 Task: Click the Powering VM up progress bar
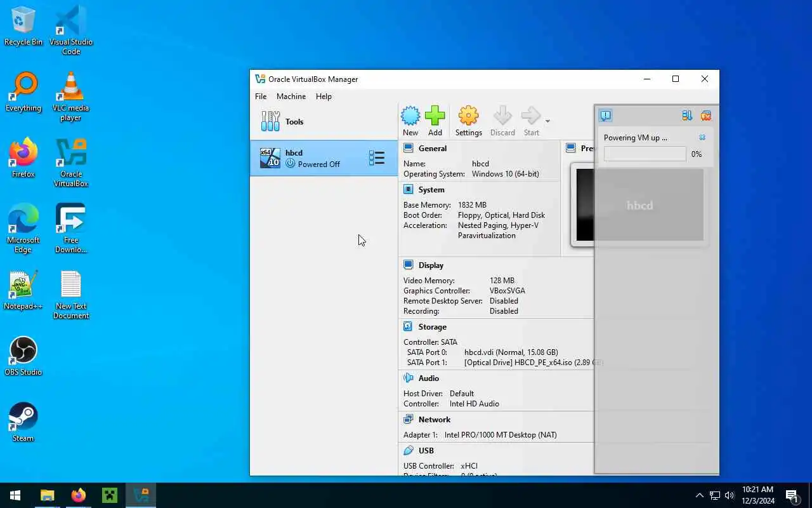point(645,154)
